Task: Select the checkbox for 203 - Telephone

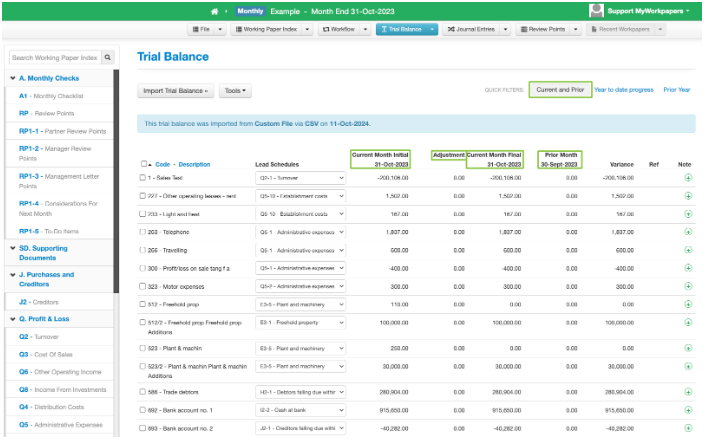Action: point(144,231)
